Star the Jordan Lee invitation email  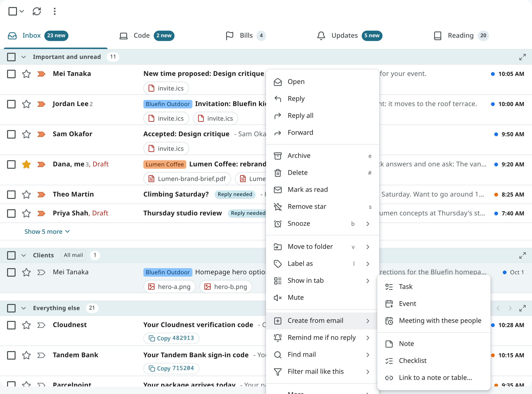26,104
